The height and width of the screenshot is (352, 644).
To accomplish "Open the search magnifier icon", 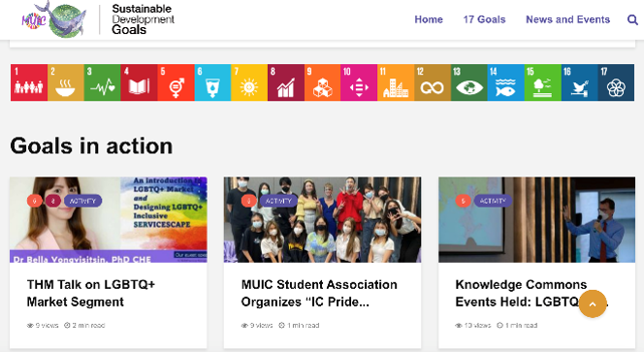I will (x=632, y=19).
